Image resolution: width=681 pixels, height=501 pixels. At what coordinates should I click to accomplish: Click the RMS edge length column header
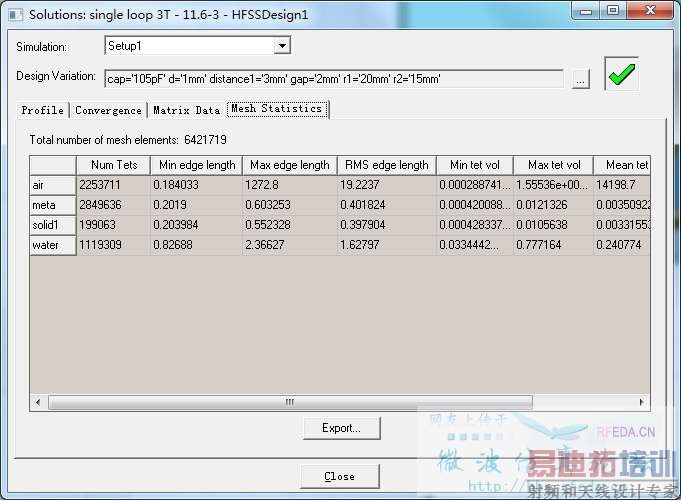[387, 165]
